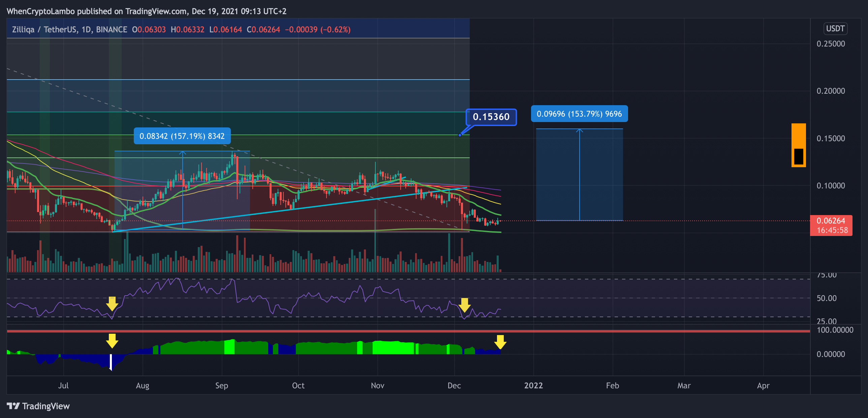Click the change value −0.00039 (−0.62%)
Viewport: 868px width, 418px height.
(318, 30)
